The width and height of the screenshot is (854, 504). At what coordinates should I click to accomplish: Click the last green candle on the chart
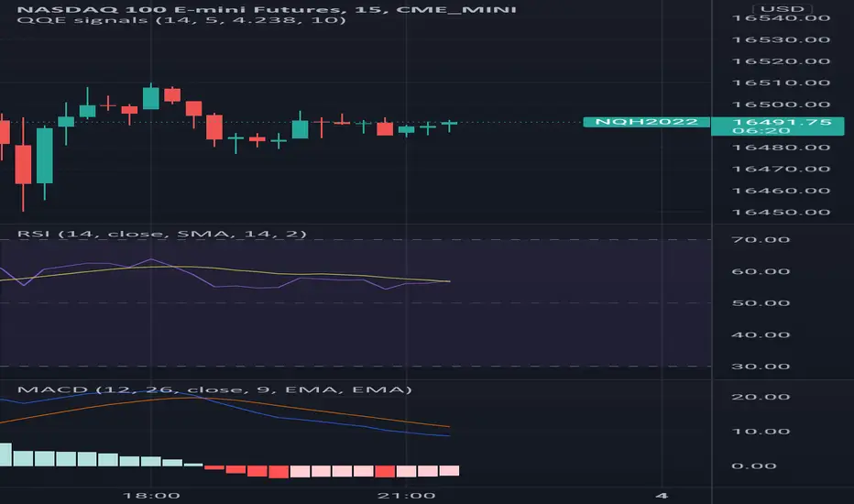click(x=449, y=125)
